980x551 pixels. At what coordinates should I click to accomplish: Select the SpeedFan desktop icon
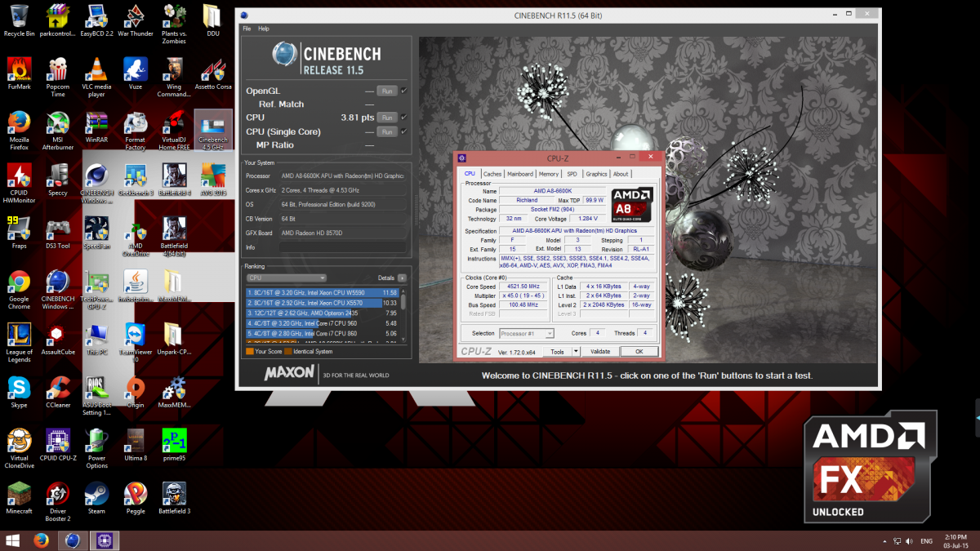(x=96, y=233)
